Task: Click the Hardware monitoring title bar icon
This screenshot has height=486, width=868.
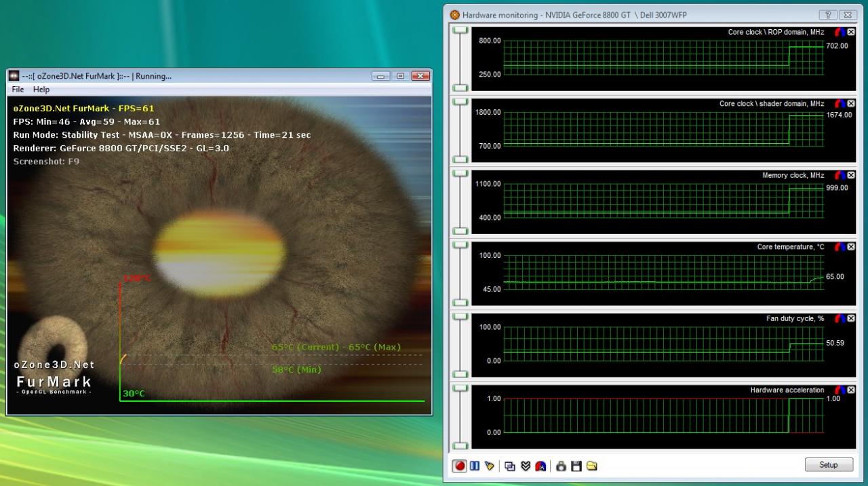Action: pos(455,15)
